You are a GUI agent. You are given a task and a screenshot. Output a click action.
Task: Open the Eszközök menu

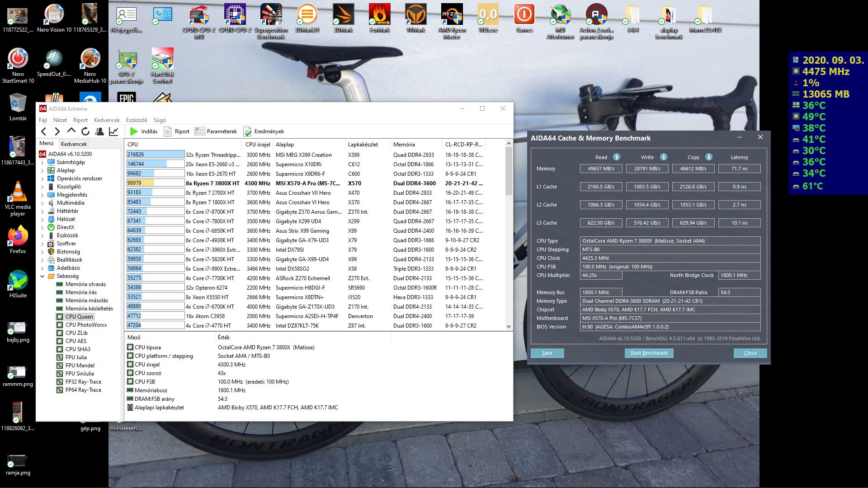pyautogui.click(x=137, y=120)
